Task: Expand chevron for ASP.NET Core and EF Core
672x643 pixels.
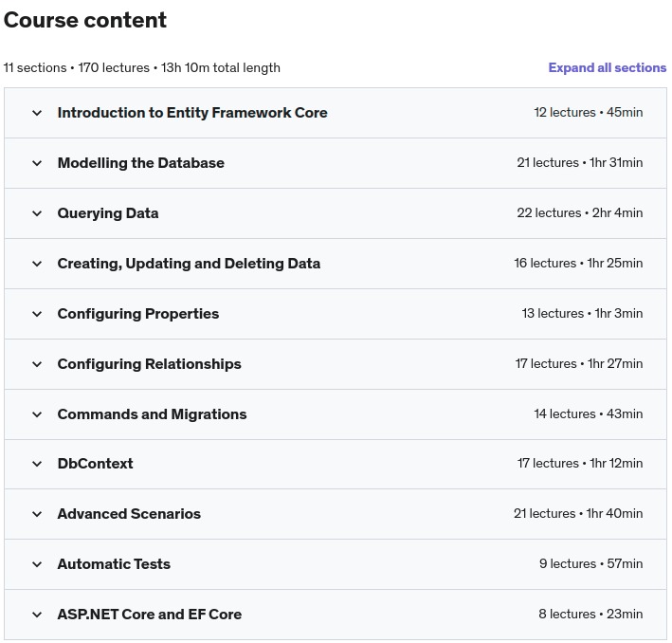Action: coord(37,615)
